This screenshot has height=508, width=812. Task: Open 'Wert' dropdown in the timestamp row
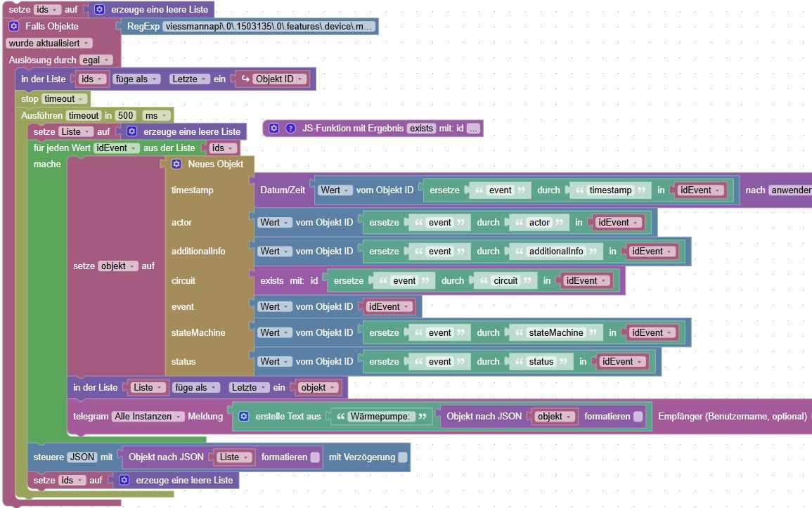coord(335,190)
